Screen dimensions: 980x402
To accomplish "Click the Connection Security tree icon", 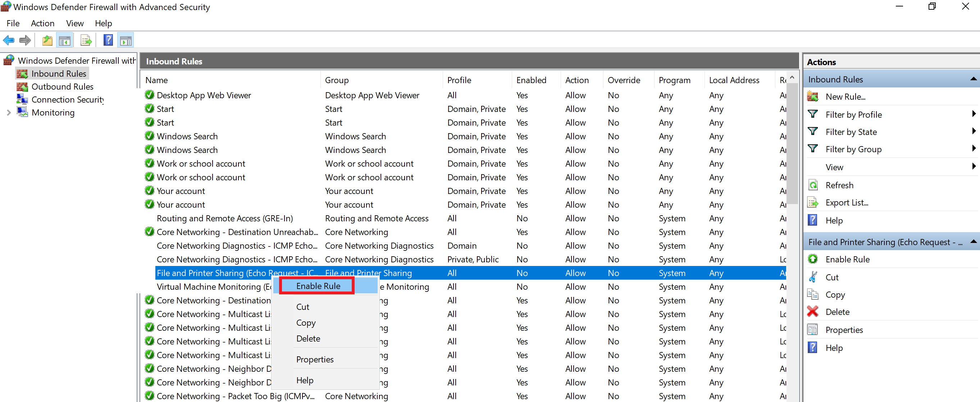I will pyautogui.click(x=22, y=99).
